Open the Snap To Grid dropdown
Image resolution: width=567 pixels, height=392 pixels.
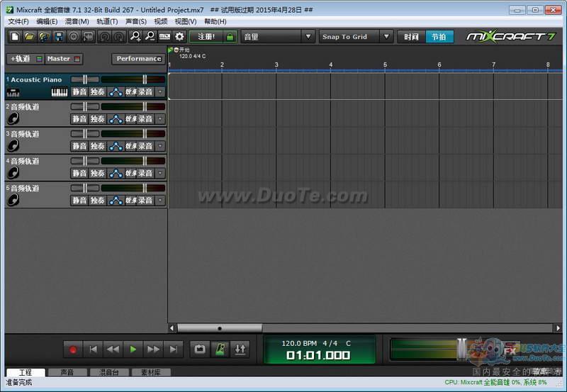356,37
